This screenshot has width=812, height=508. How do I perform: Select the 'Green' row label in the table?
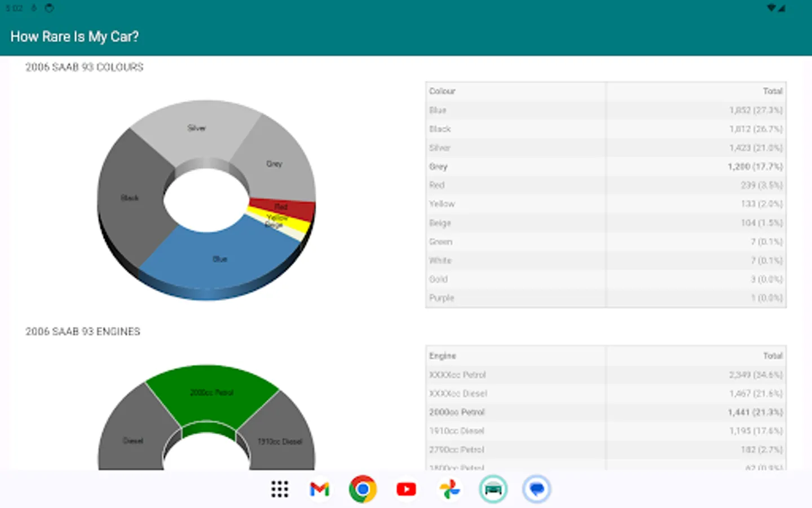pyautogui.click(x=440, y=242)
